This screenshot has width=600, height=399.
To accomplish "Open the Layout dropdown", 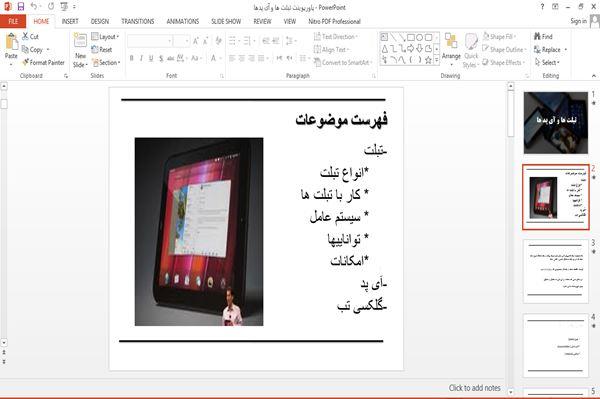I will (105, 36).
